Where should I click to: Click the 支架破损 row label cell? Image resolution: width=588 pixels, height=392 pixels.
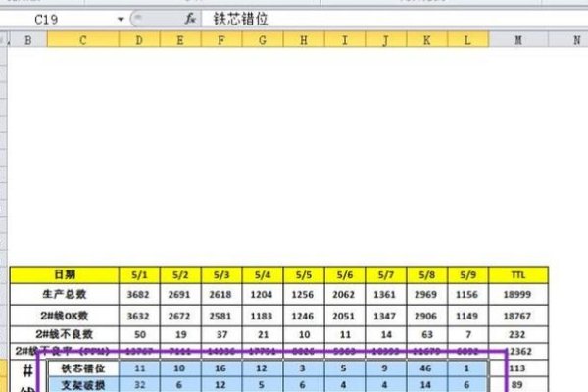coord(83,385)
